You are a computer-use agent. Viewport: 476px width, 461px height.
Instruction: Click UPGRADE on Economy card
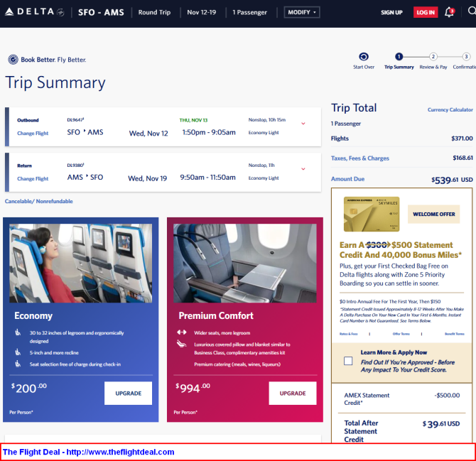click(x=128, y=393)
